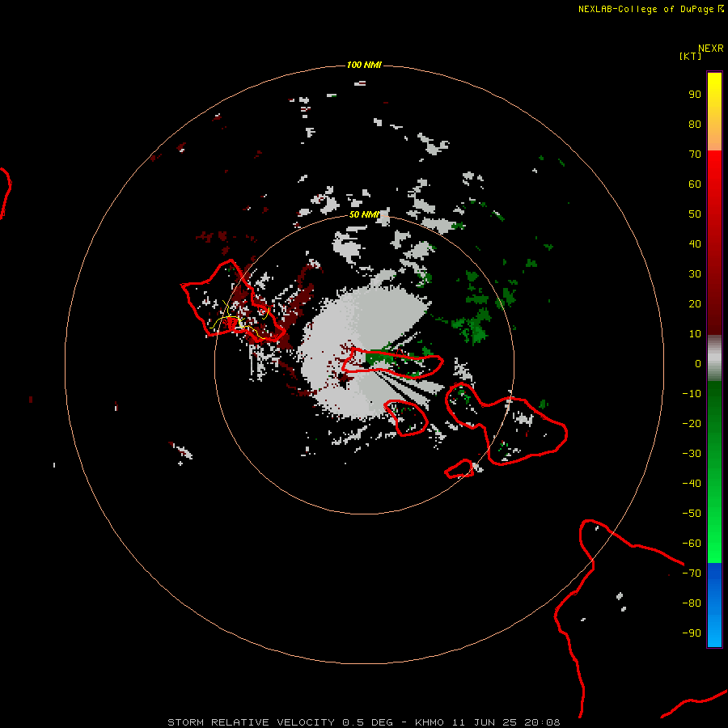Click the 100 NMI range ring label
The image size is (728, 728).
tap(364, 65)
